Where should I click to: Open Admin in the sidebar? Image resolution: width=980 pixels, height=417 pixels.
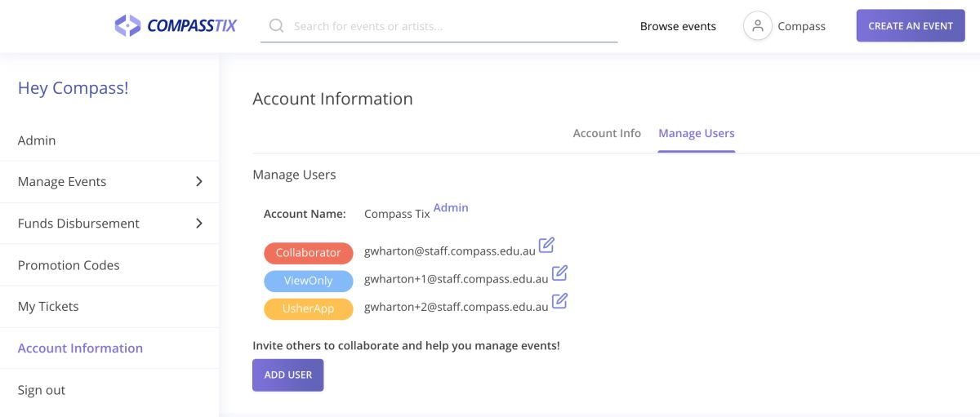(x=37, y=140)
